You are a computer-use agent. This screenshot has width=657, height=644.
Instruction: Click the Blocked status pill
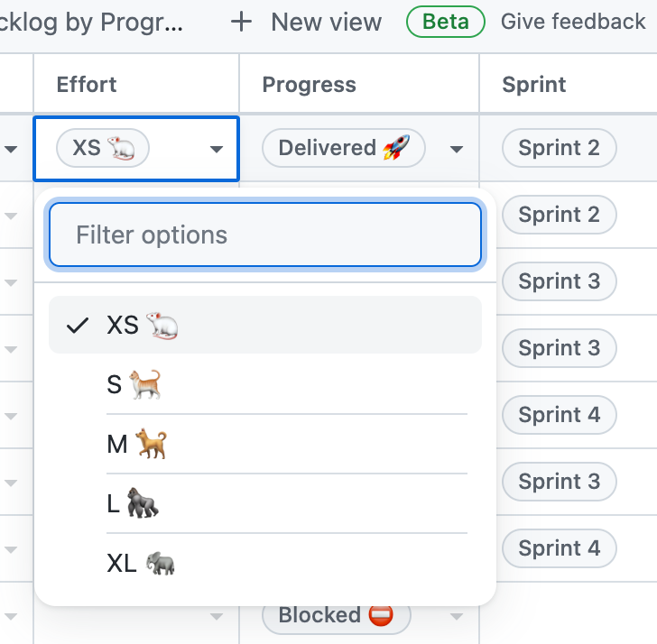[336, 615]
